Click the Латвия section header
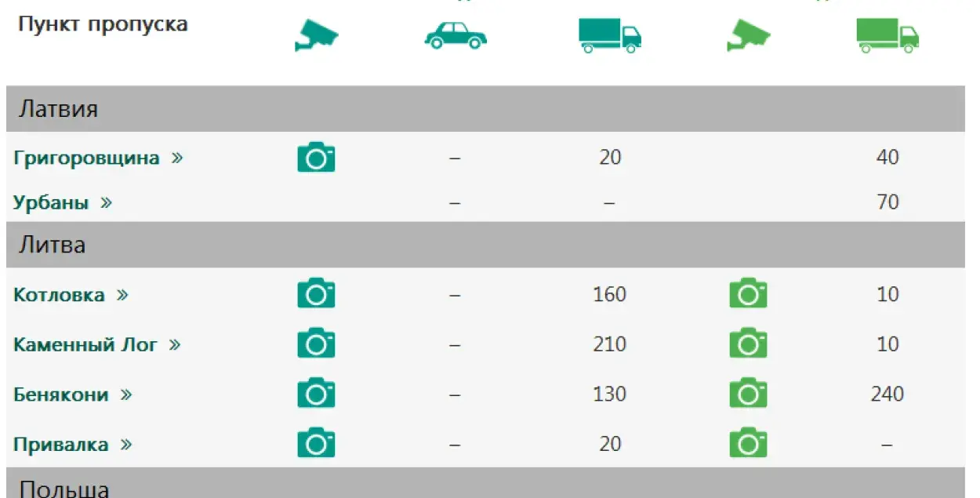Viewport: 980px width, 498px height. point(485,108)
